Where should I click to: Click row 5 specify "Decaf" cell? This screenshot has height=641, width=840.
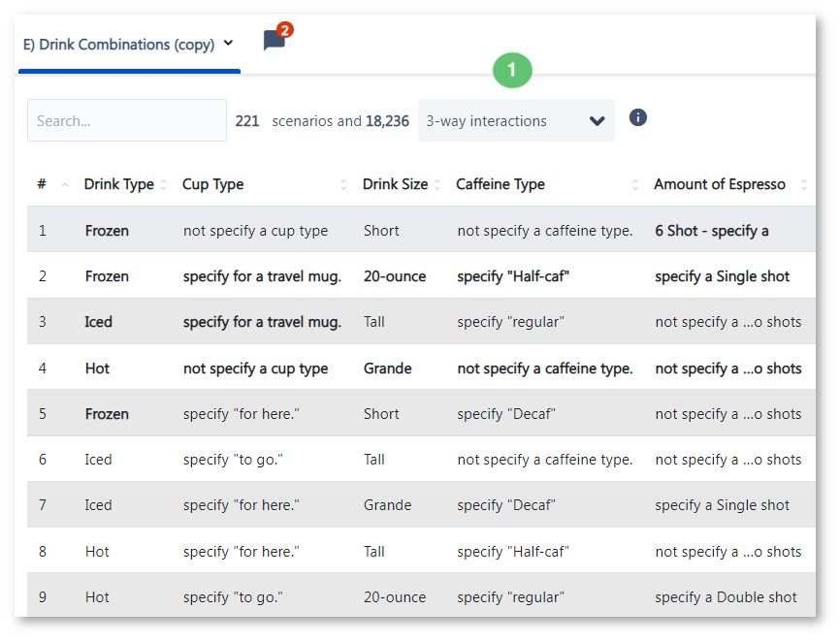(506, 414)
